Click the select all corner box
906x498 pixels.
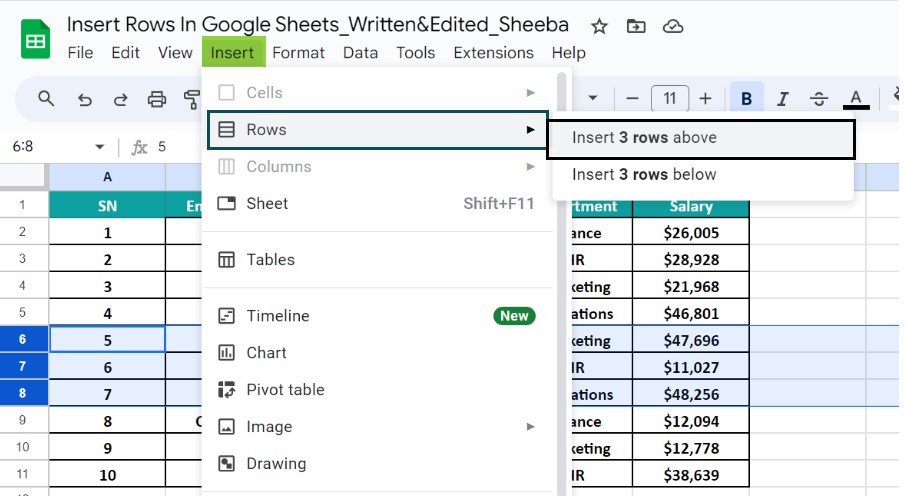coord(23,177)
